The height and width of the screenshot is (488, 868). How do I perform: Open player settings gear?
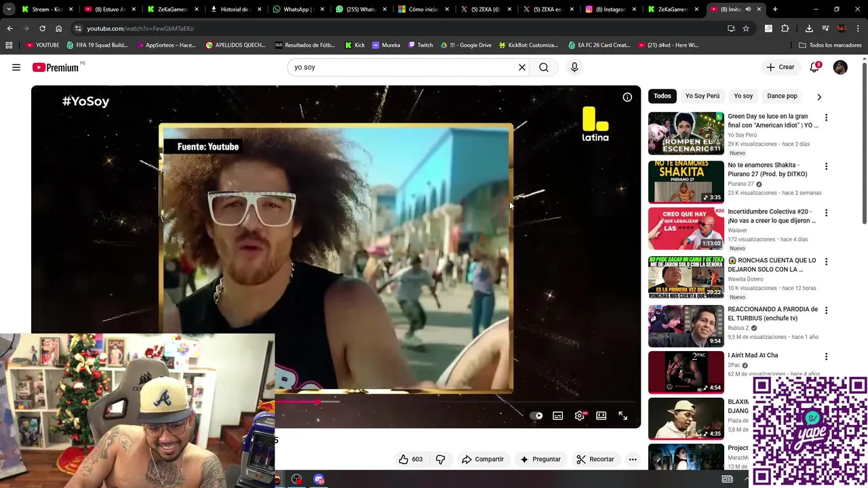(580, 416)
